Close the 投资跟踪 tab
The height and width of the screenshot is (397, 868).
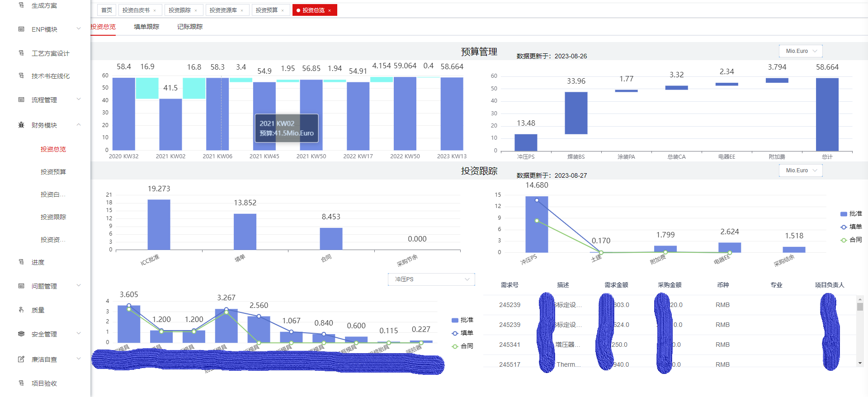pyautogui.click(x=196, y=10)
